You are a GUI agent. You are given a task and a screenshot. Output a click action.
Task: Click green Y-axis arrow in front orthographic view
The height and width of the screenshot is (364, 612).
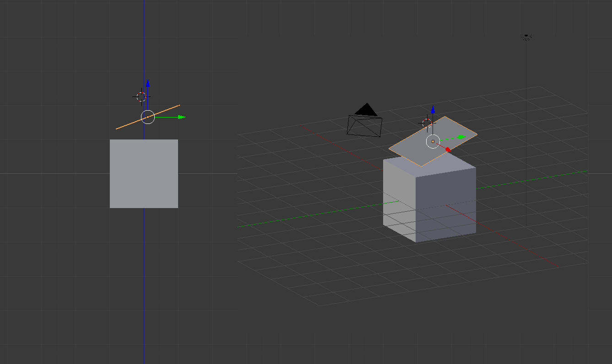[181, 117]
